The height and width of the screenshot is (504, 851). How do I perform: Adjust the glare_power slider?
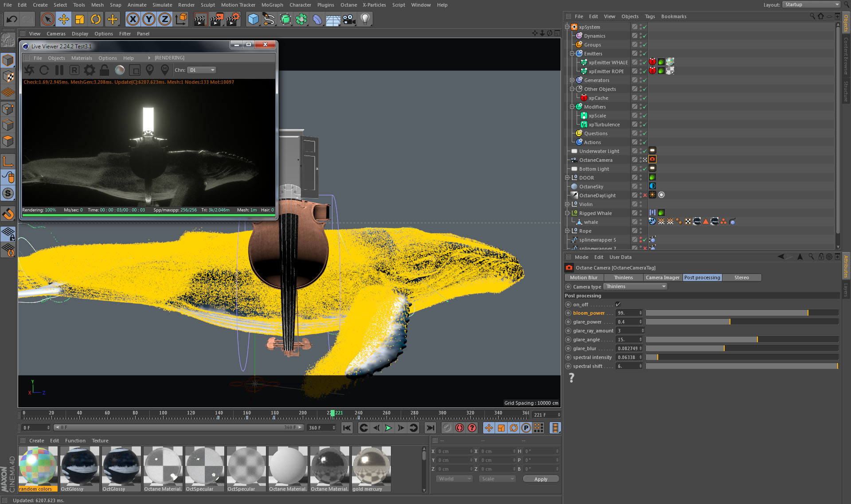(x=730, y=322)
